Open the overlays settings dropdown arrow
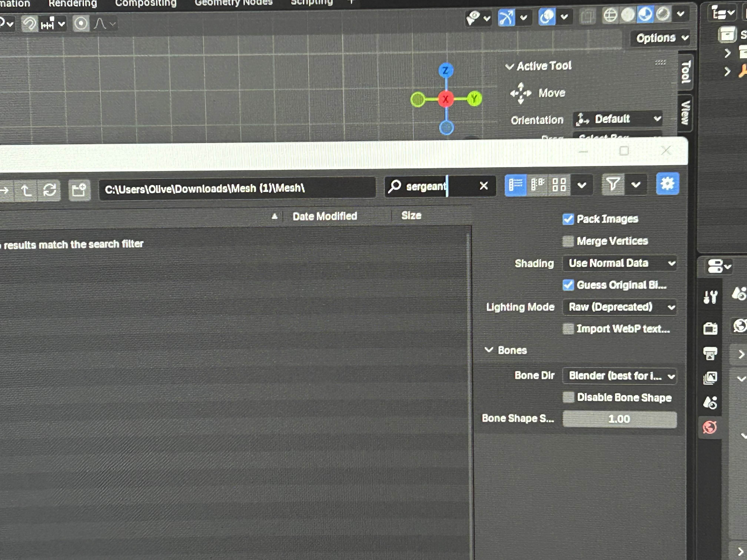Image resolution: width=747 pixels, height=560 pixels. [564, 16]
